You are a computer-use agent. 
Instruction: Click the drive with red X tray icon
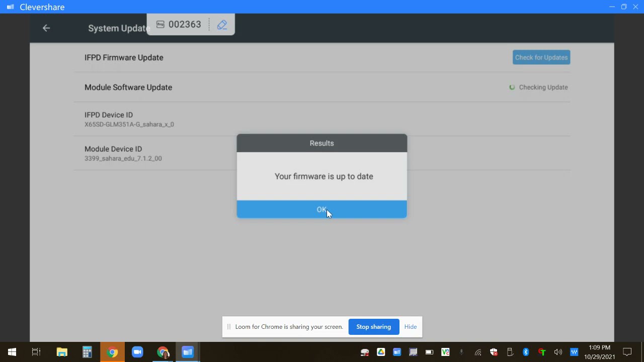coord(365,352)
